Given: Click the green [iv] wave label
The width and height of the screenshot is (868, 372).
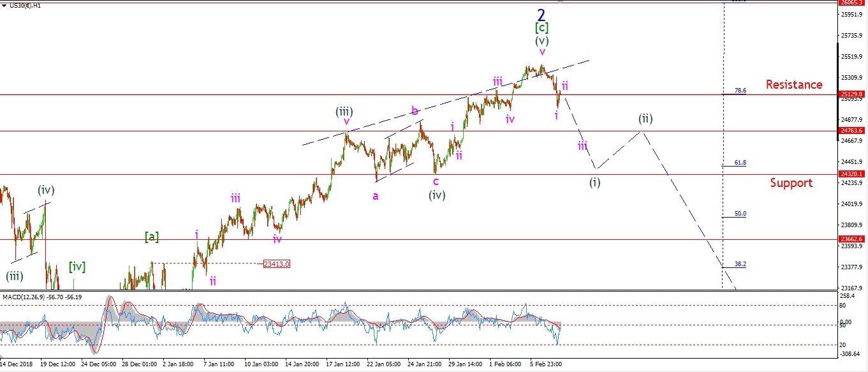Looking at the screenshot, I should coord(77,266).
